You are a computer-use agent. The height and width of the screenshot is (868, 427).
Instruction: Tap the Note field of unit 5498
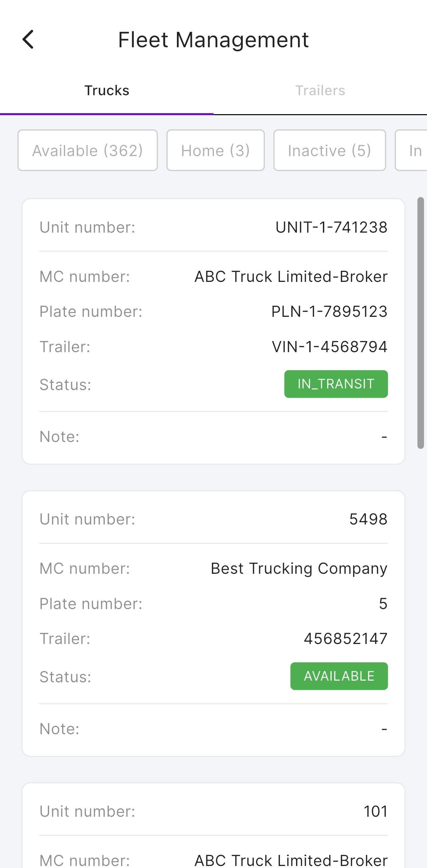coord(213,729)
